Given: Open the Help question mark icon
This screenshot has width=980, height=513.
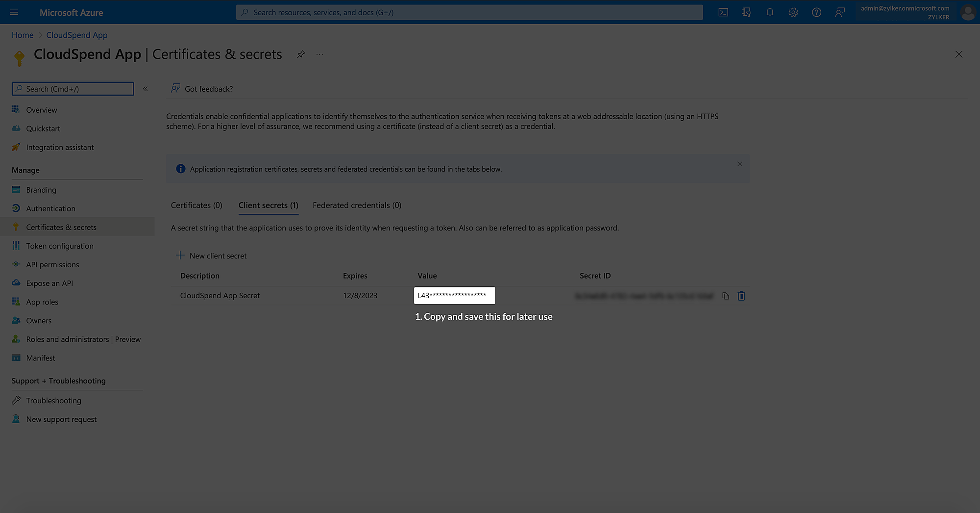Looking at the screenshot, I should click(x=816, y=12).
